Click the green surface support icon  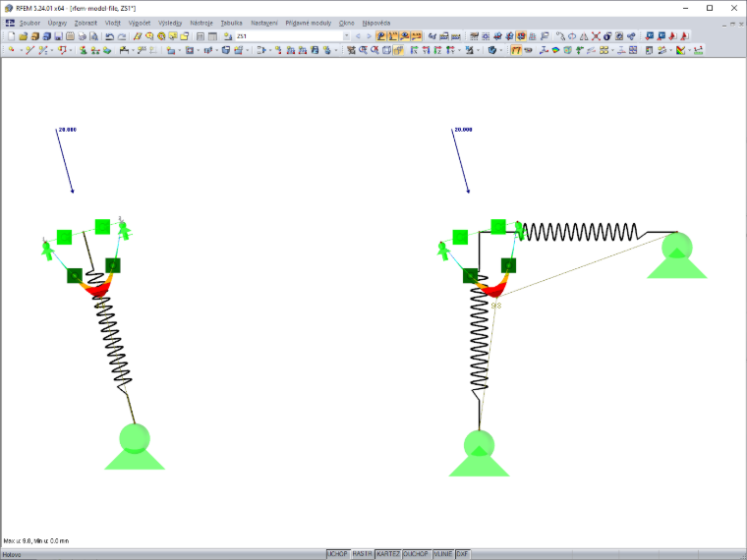point(107,50)
